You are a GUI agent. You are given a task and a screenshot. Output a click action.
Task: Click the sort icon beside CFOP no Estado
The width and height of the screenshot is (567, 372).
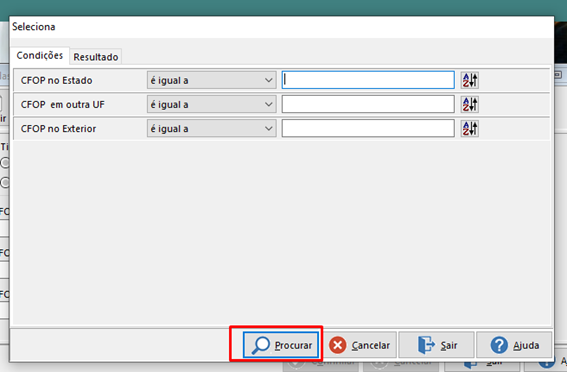pyautogui.click(x=470, y=80)
